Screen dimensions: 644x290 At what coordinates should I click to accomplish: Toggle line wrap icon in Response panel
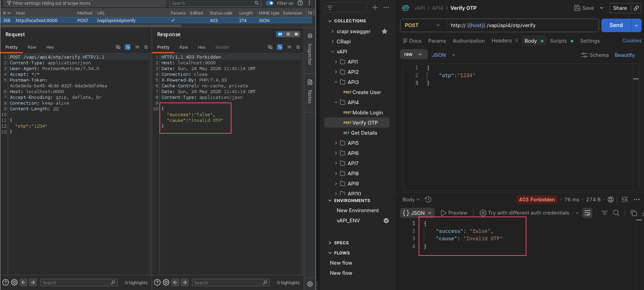pyautogui.click(x=280, y=47)
